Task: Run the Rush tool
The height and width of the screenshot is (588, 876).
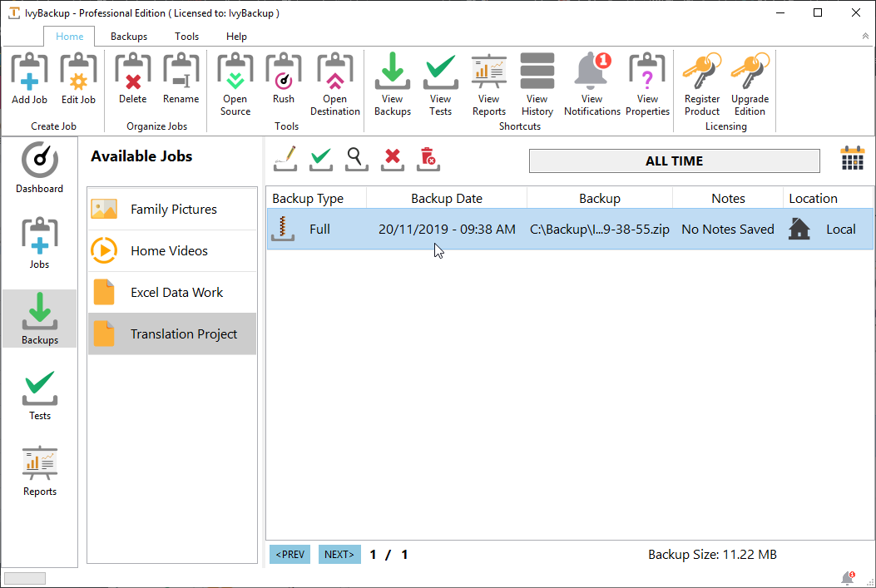Action: click(283, 79)
